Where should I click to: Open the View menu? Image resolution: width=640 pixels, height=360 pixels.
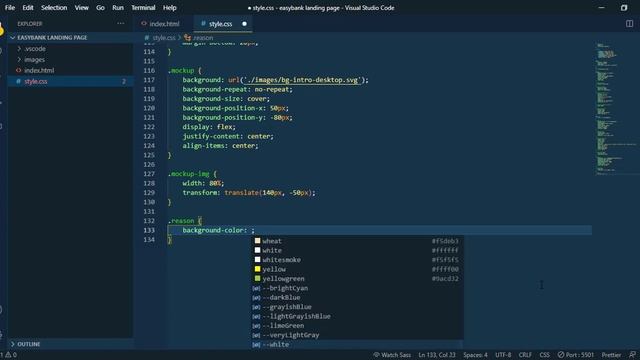81,8
